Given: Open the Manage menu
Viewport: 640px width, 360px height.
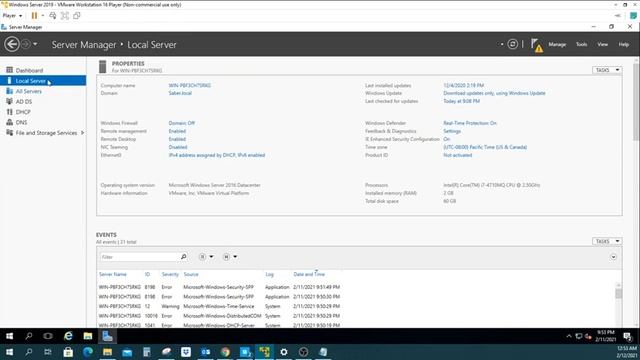Looking at the screenshot, I should (557, 44).
